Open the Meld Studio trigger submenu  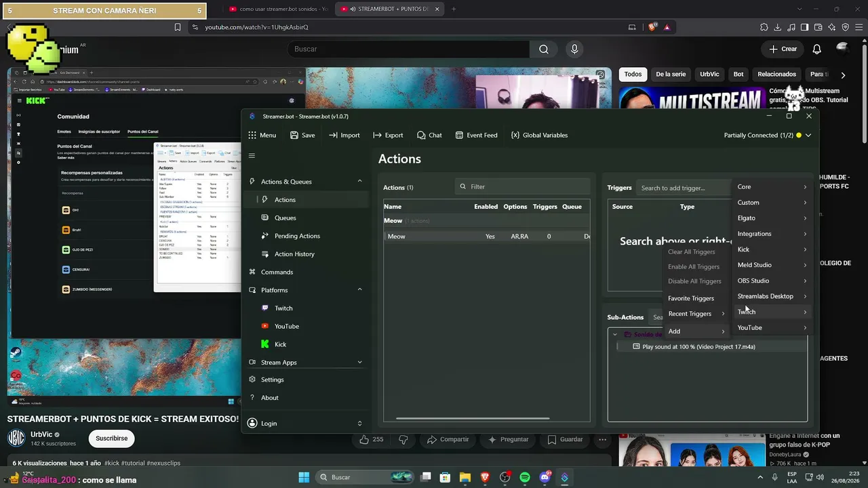click(x=772, y=265)
